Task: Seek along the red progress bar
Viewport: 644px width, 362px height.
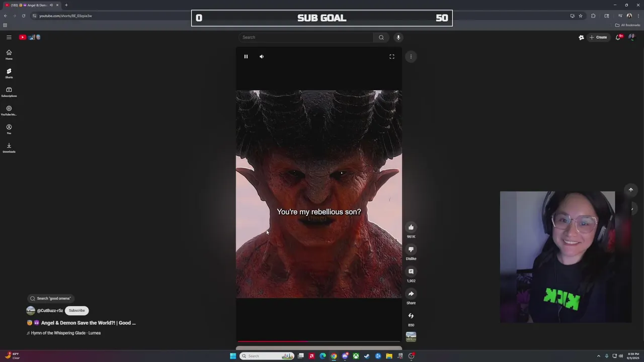Action: pos(319,341)
